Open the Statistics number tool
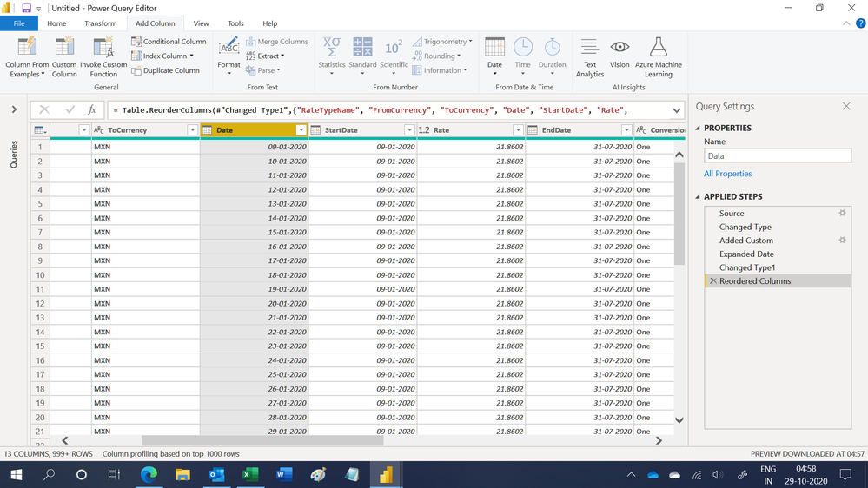The height and width of the screenshot is (488, 868). (332, 56)
